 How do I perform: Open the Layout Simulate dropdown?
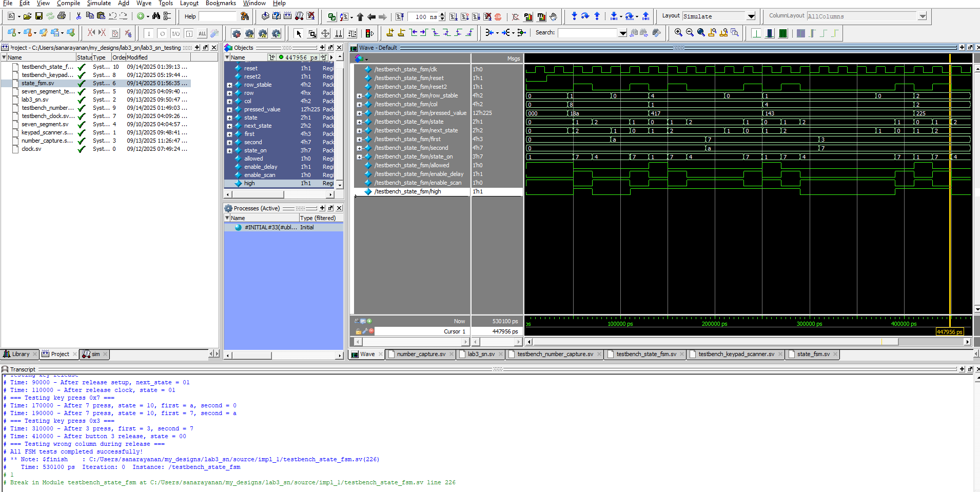tap(751, 16)
